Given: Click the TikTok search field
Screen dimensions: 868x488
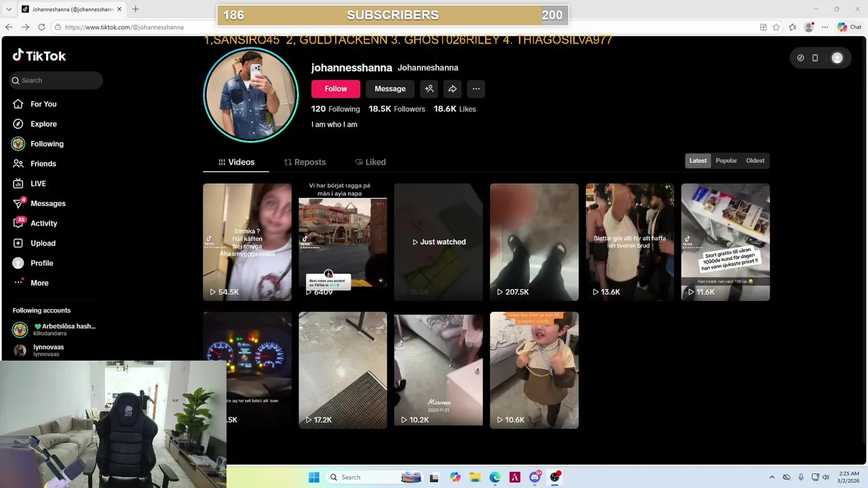Looking at the screenshot, I should click(56, 80).
